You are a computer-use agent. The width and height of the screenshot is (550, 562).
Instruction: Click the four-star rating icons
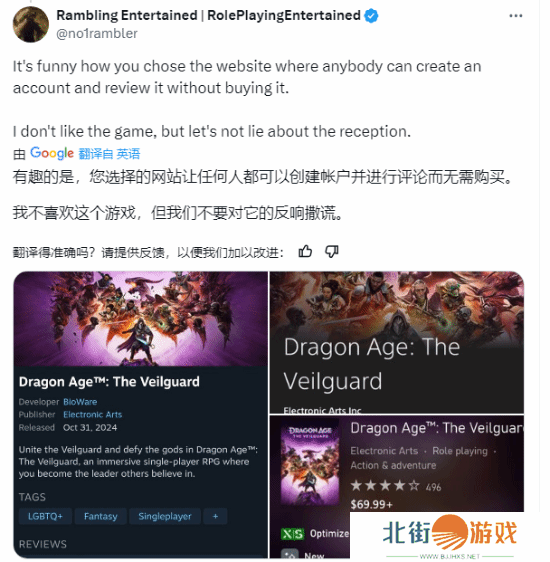[x=385, y=486]
